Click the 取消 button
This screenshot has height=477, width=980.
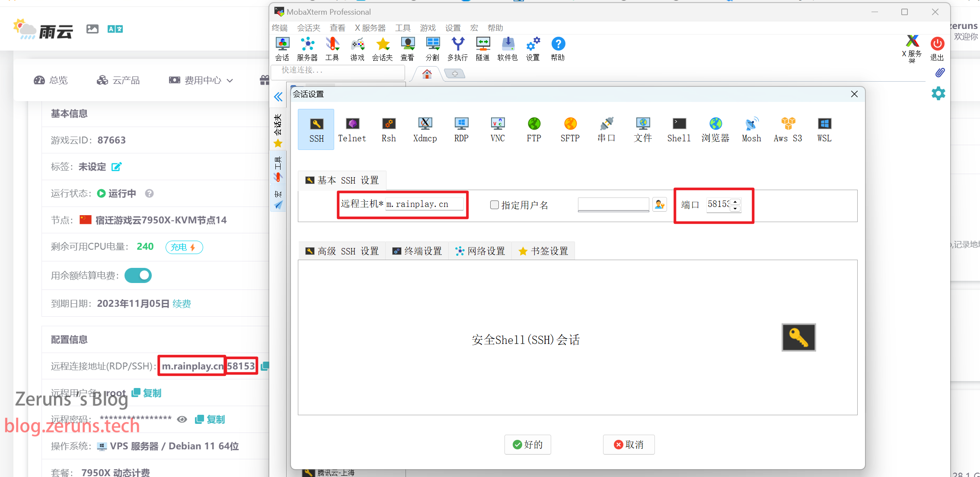[629, 445]
